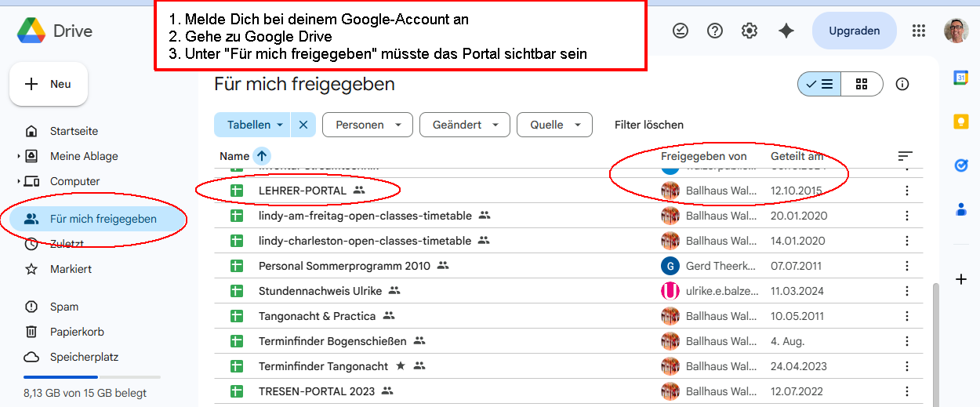Go to Startseite in the sidebar
This screenshot has width=980, height=407.
(74, 131)
